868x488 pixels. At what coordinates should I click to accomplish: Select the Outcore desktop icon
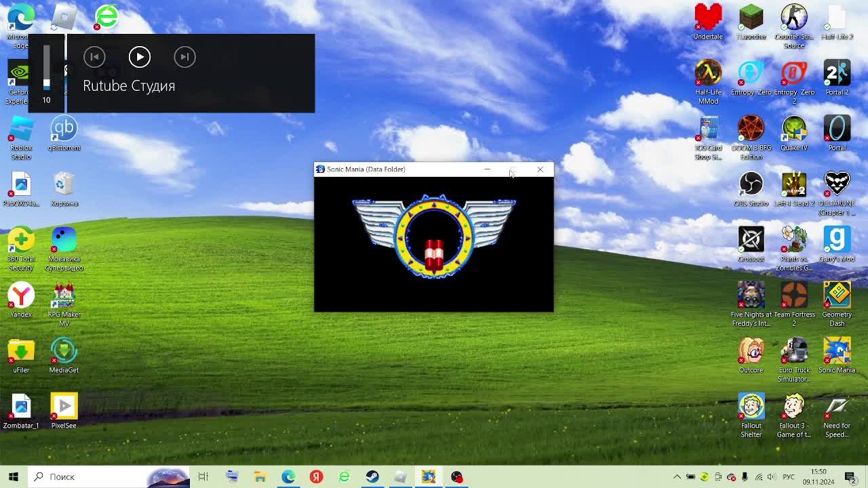(x=751, y=356)
